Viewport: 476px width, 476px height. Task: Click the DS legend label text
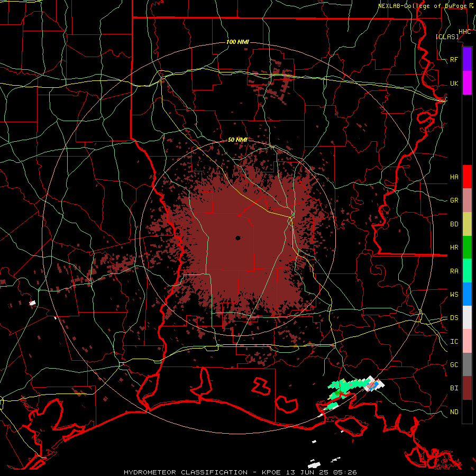(454, 317)
